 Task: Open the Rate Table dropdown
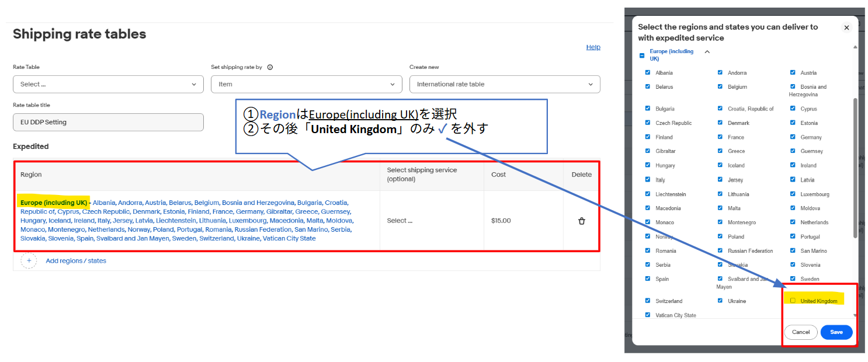108,84
